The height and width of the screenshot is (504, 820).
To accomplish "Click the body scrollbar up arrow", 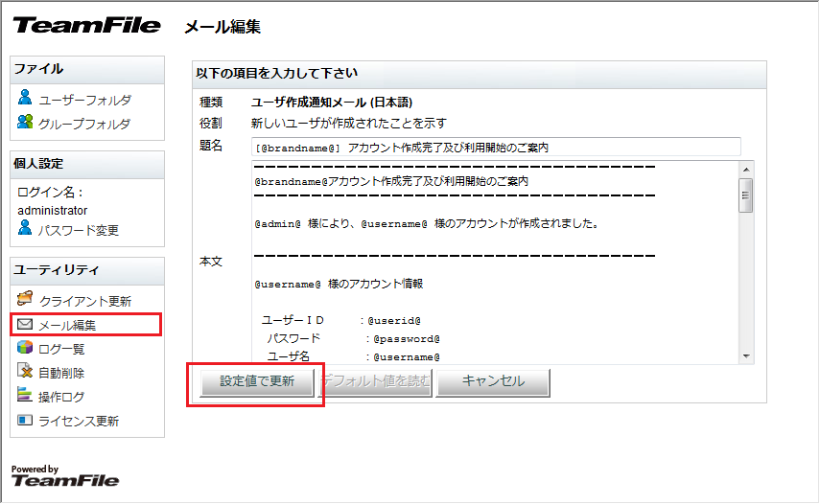I will (746, 168).
